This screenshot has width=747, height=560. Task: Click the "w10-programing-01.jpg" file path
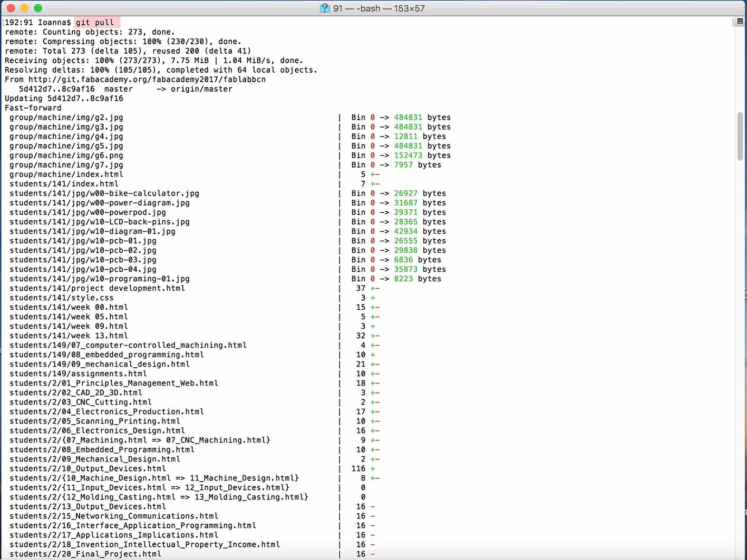point(100,278)
